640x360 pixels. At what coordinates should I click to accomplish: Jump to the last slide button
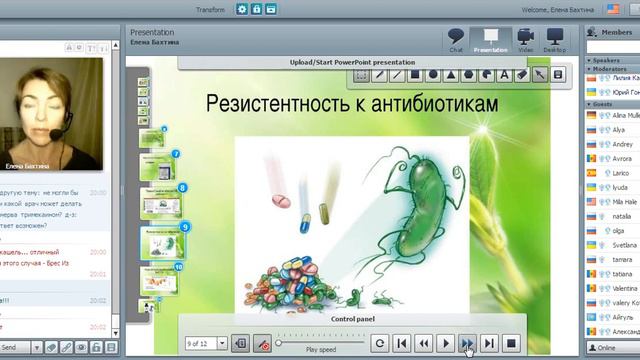click(489, 343)
